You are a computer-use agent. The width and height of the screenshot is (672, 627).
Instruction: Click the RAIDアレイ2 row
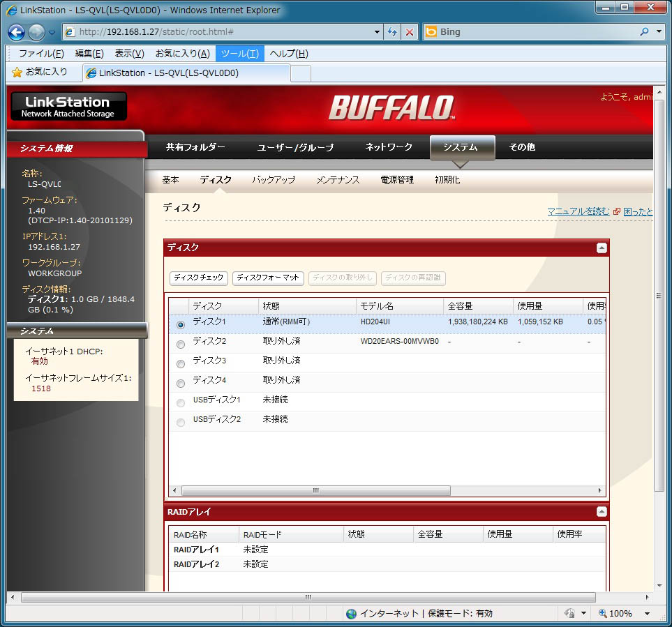(x=387, y=564)
